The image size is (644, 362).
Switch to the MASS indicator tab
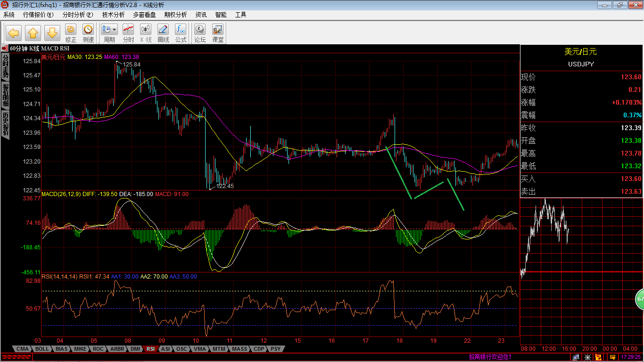(239, 349)
